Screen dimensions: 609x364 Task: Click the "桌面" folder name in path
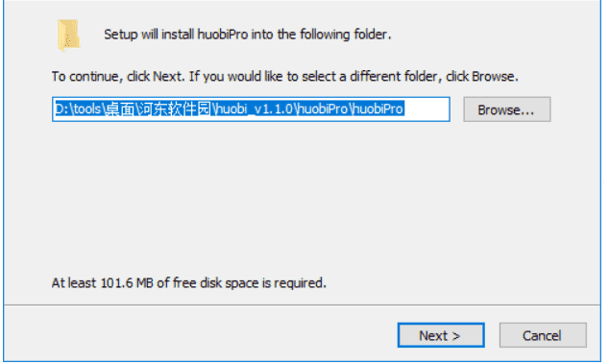(120, 109)
